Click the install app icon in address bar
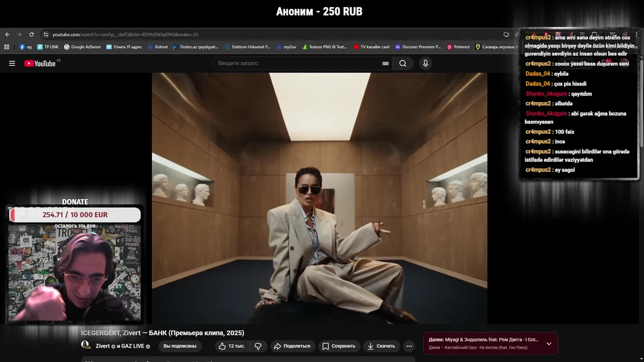The height and width of the screenshot is (362, 644). pos(506,35)
